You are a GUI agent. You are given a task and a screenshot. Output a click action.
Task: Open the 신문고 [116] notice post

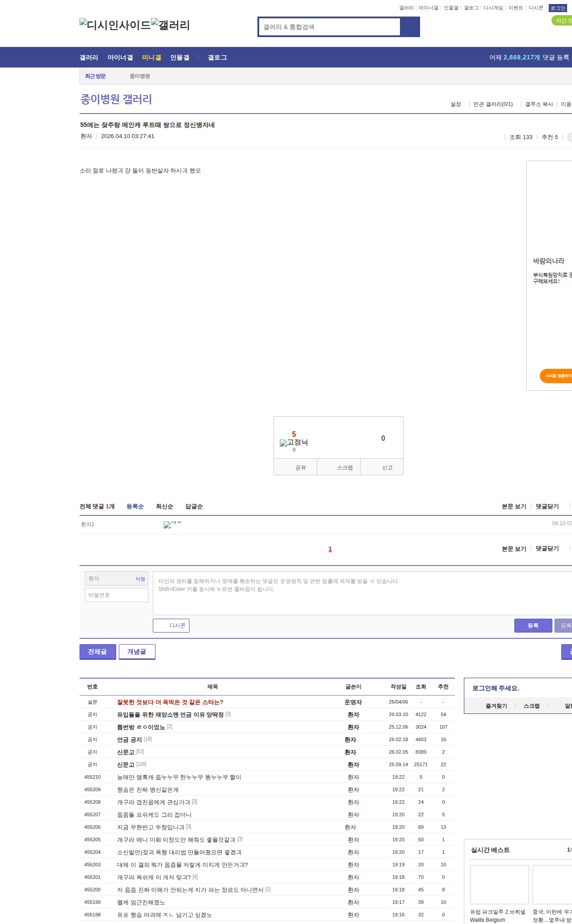(x=126, y=764)
